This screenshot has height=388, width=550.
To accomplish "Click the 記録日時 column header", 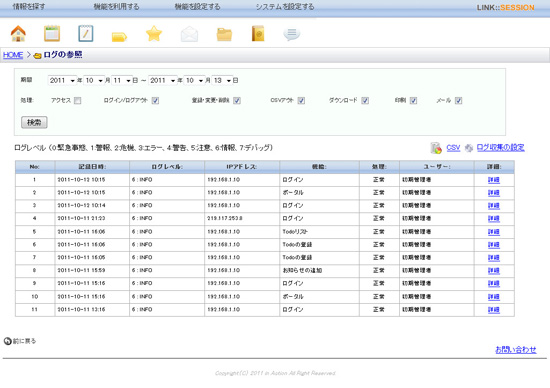I will [92, 167].
